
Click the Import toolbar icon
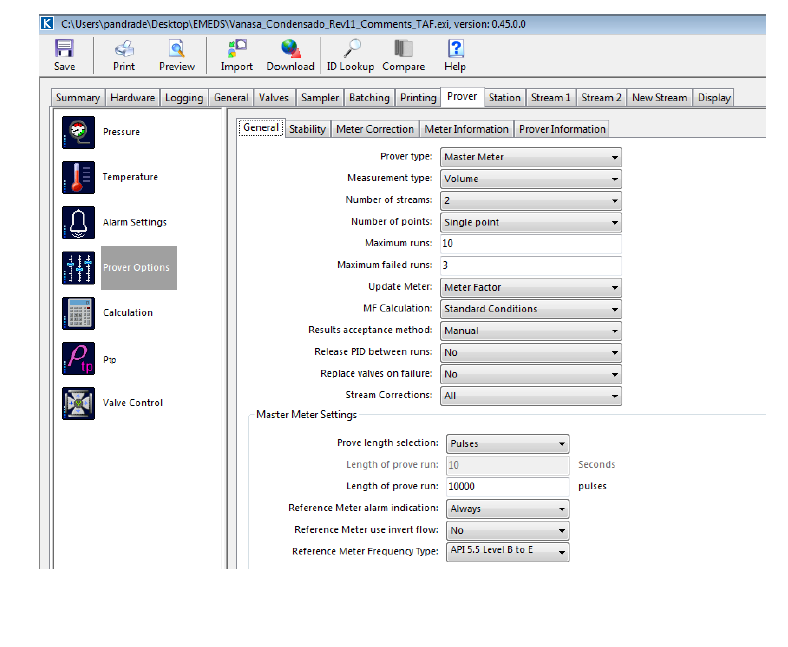tap(237, 49)
